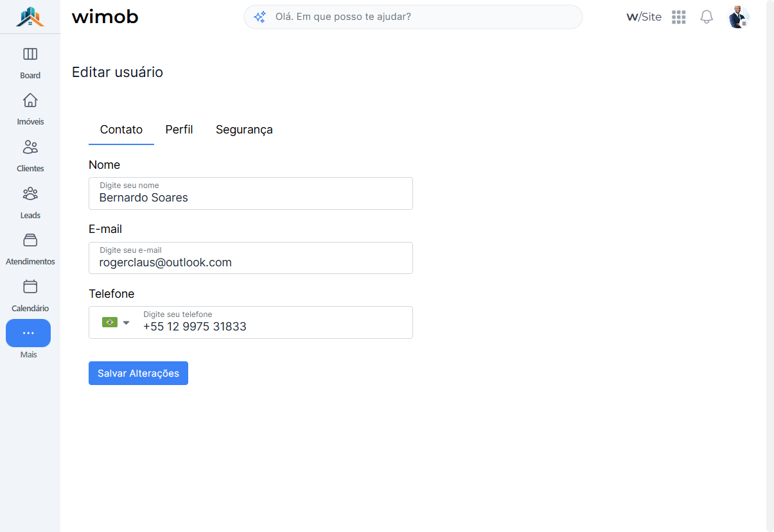The image size is (774, 532).
Task: Open the user profile avatar
Action: pos(739,17)
